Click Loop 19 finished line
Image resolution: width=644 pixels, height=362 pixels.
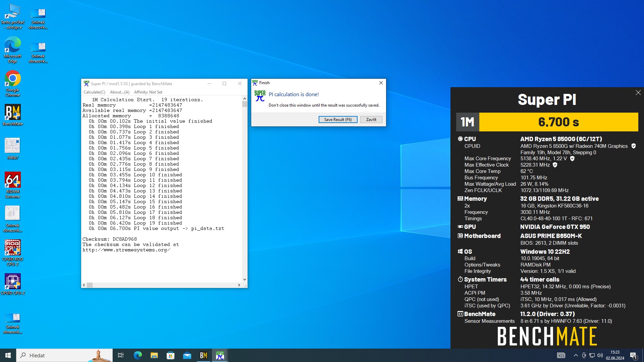(136, 223)
